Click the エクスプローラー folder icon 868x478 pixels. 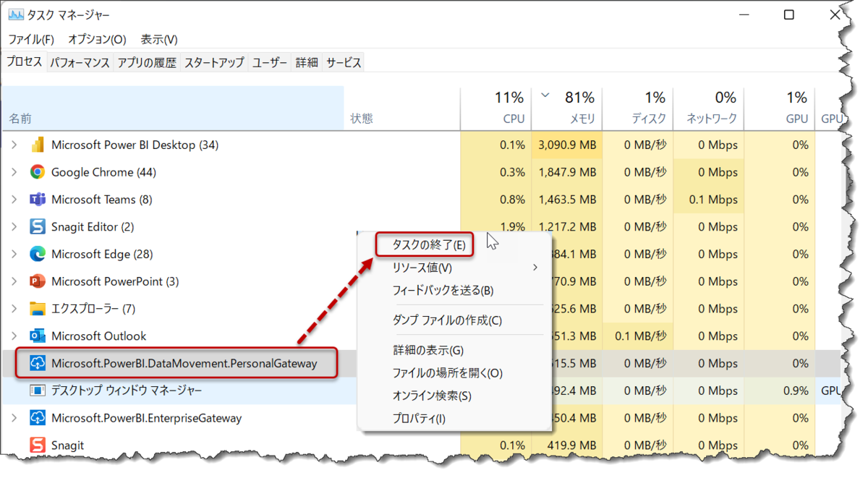click(38, 309)
